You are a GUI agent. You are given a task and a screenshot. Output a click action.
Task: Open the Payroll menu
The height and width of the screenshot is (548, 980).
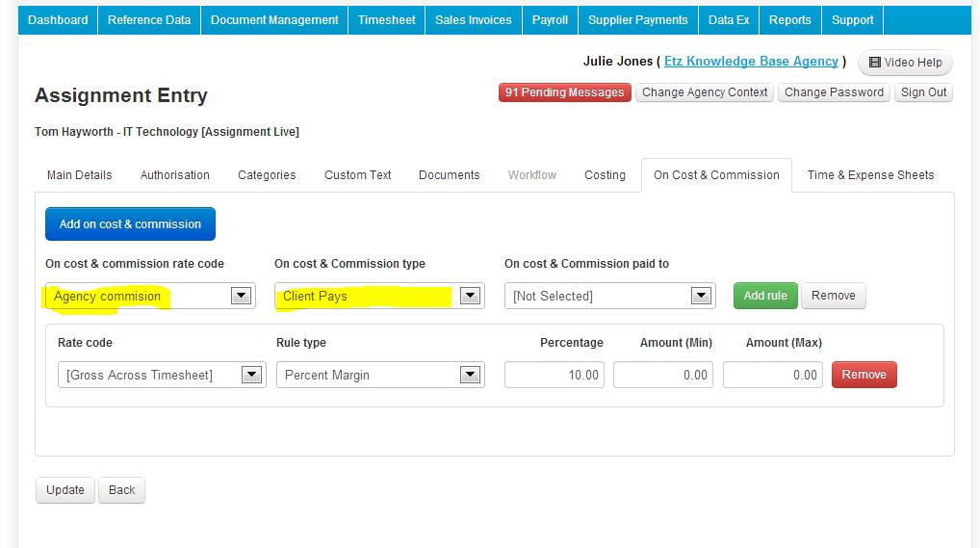pos(550,20)
